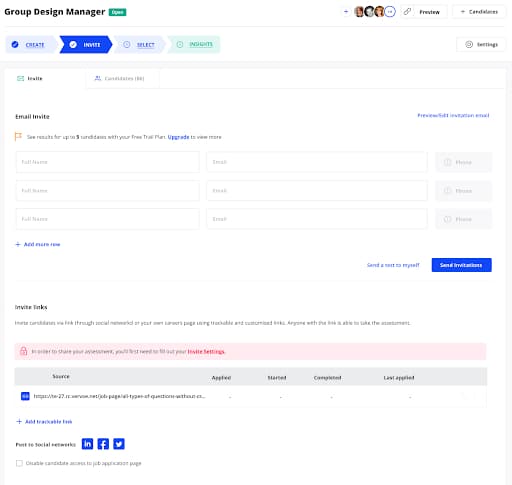Open the extra team members count bubble
The height and width of the screenshot is (485, 512).
390,12
